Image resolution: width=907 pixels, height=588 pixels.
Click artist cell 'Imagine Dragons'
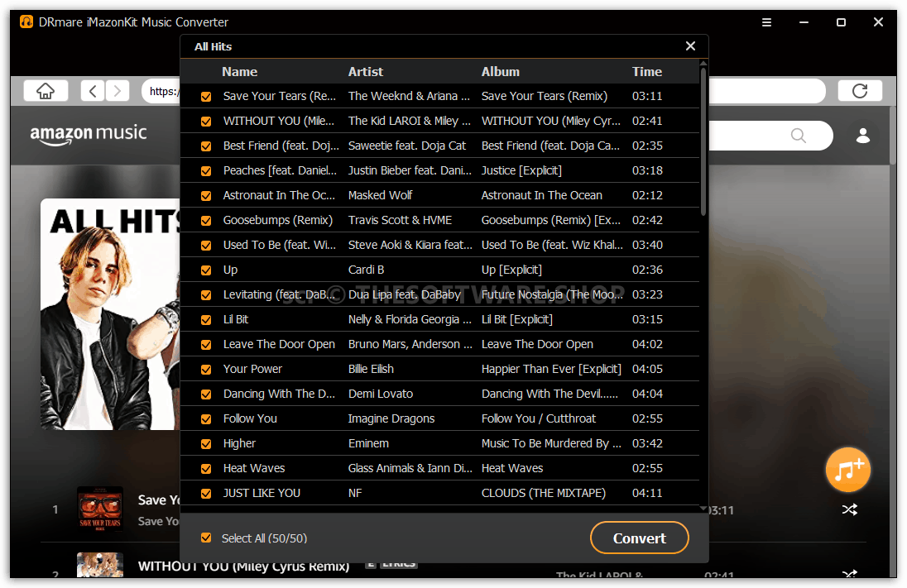[x=391, y=418]
